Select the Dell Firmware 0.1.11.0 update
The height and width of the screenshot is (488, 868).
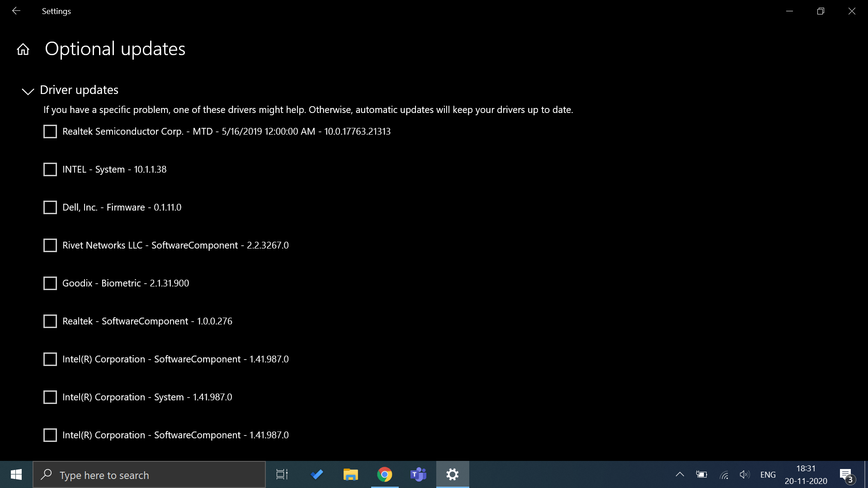click(x=50, y=207)
